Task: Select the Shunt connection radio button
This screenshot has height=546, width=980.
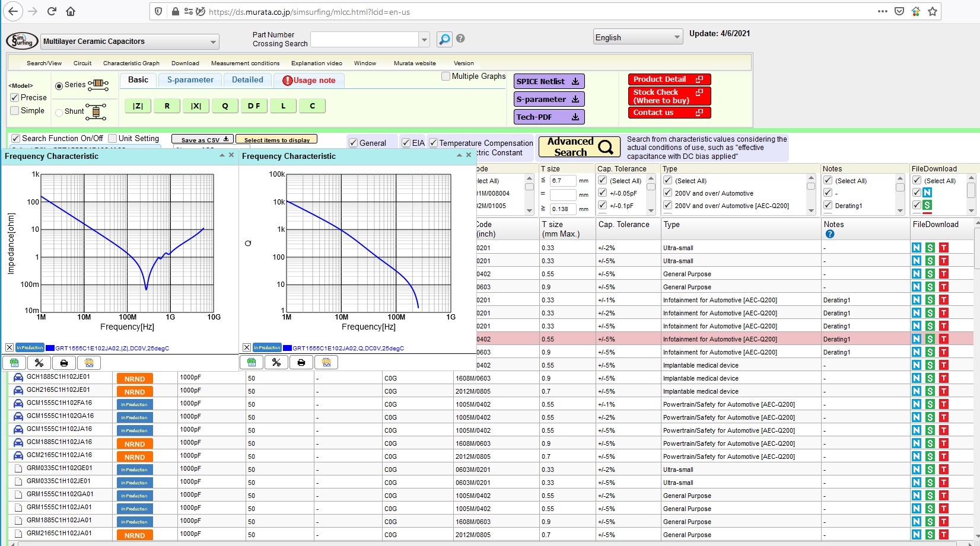Action: 59,112
